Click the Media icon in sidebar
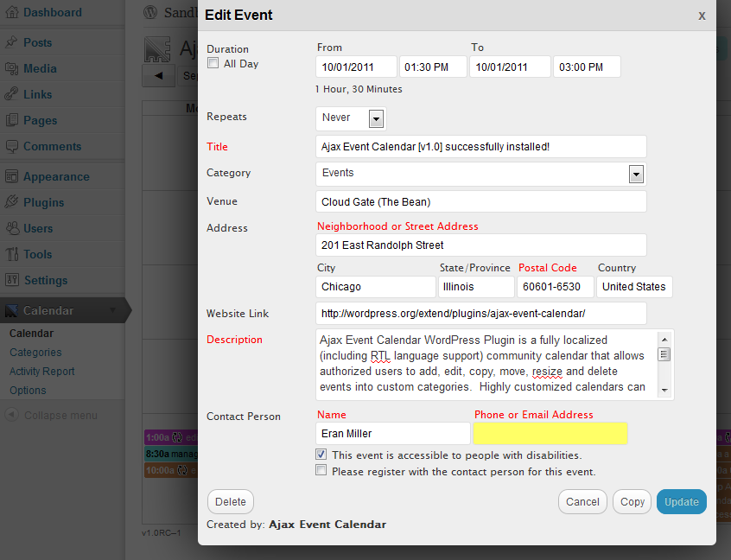This screenshot has height=560, width=731. (x=11, y=68)
